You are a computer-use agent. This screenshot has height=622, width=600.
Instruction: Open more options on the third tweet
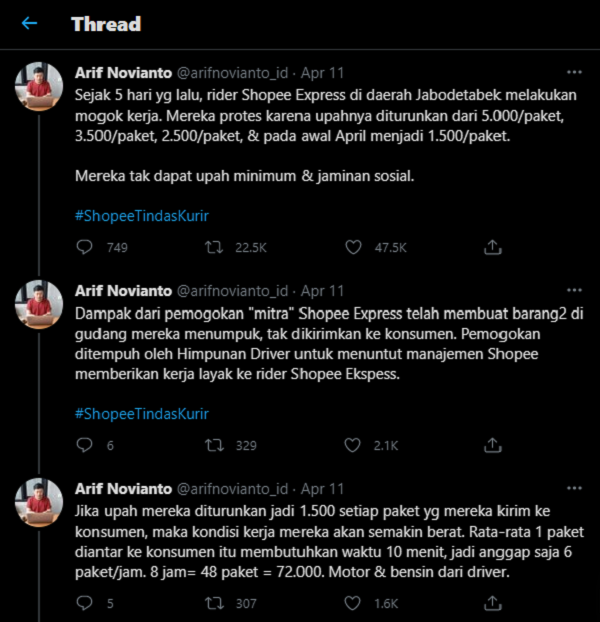[574, 488]
